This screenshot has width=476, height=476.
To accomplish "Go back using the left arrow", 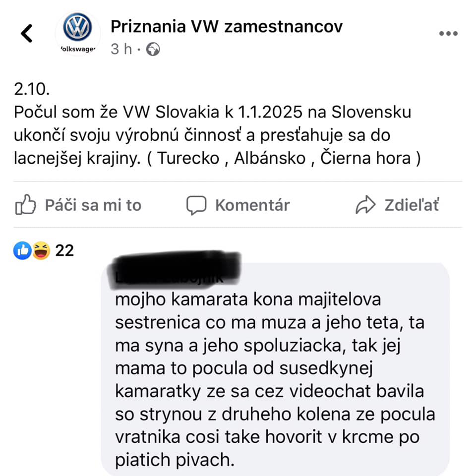I will click(x=26, y=33).
